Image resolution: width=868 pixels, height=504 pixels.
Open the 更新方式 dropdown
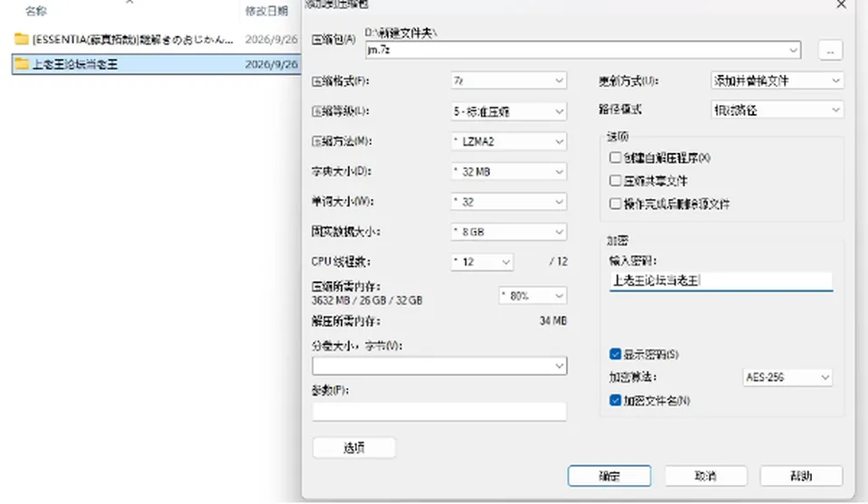[777, 81]
